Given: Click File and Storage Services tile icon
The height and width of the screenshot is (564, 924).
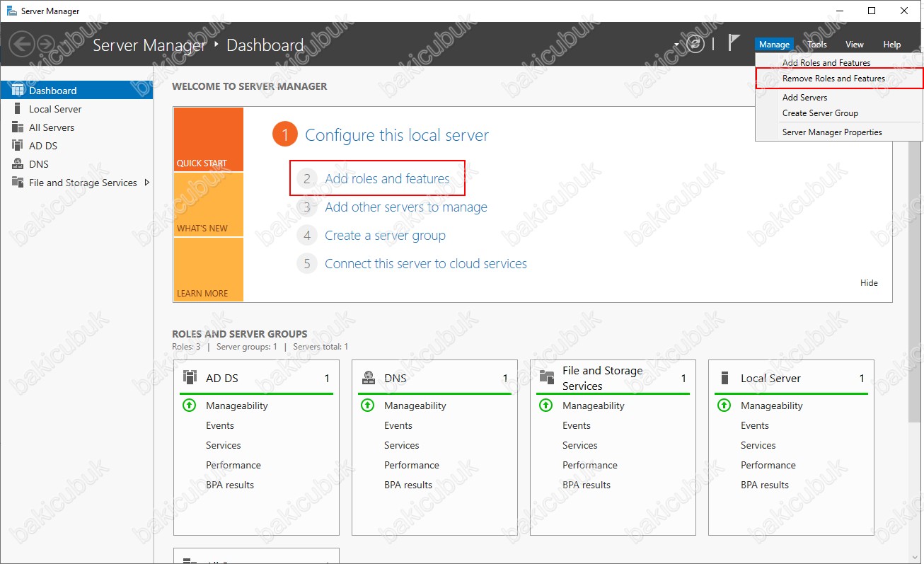Looking at the screenshot, I should pyautogui.click(x=546, y=376).
